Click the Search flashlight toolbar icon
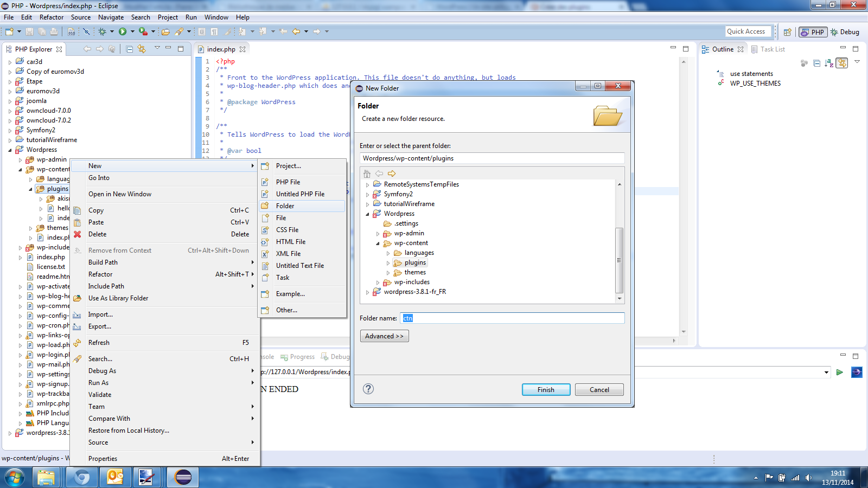The image size is (868, 488). pos(179,31)
